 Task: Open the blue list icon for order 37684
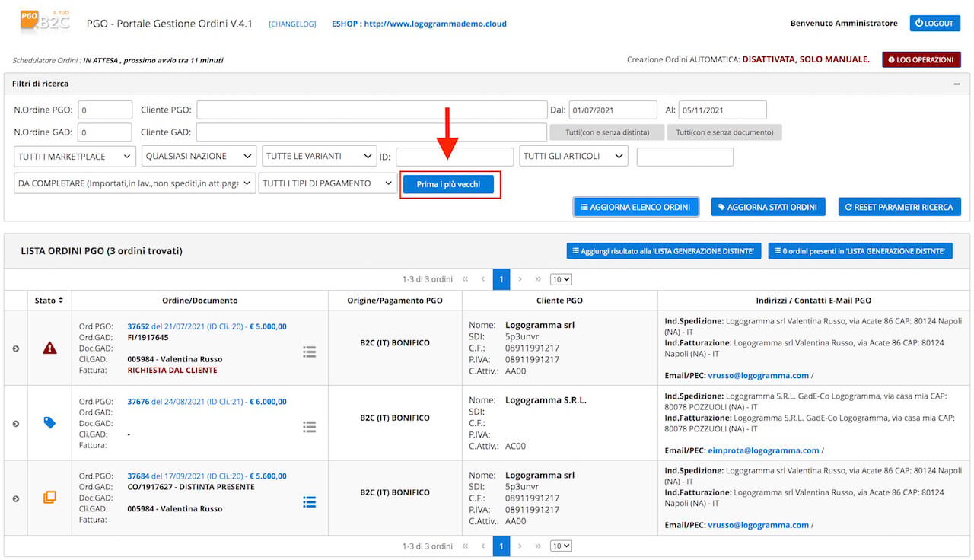(309, 502)
